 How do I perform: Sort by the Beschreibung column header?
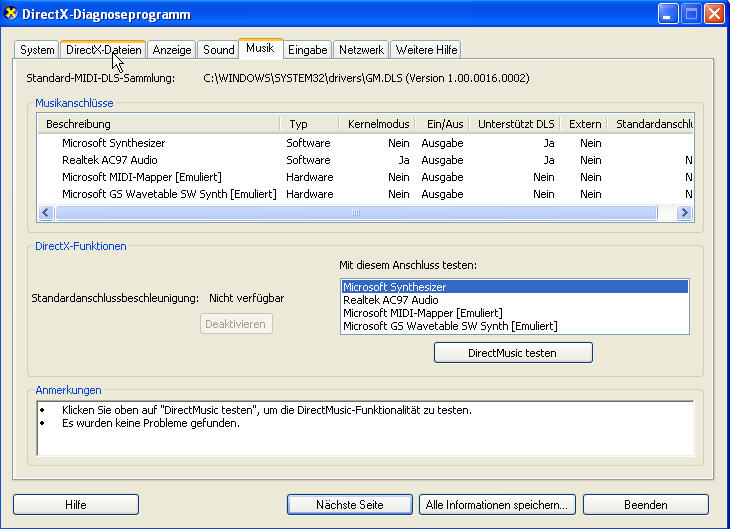pos(159,124)
